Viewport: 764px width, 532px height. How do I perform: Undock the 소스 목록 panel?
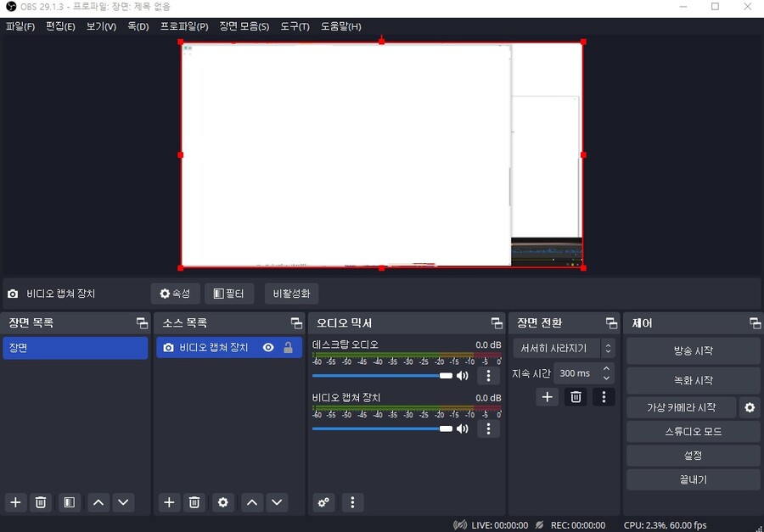click(x=296, y=322)
